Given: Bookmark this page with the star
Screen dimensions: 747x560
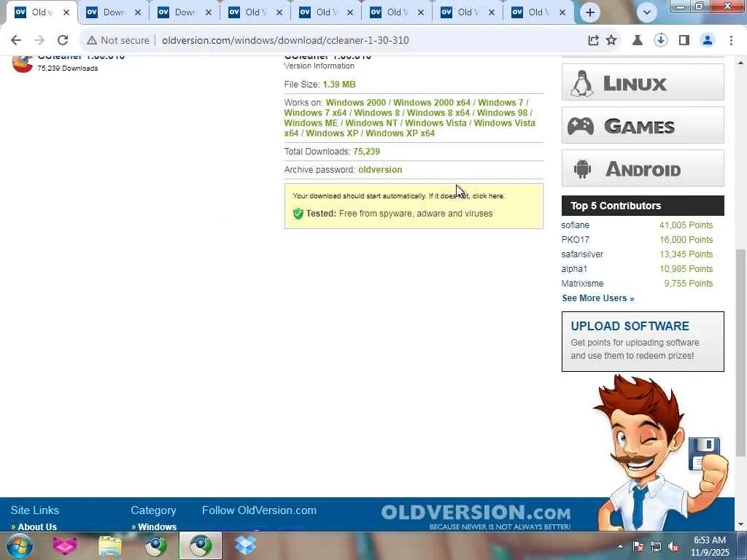Looking at the screenshot, I should [611, 41].
